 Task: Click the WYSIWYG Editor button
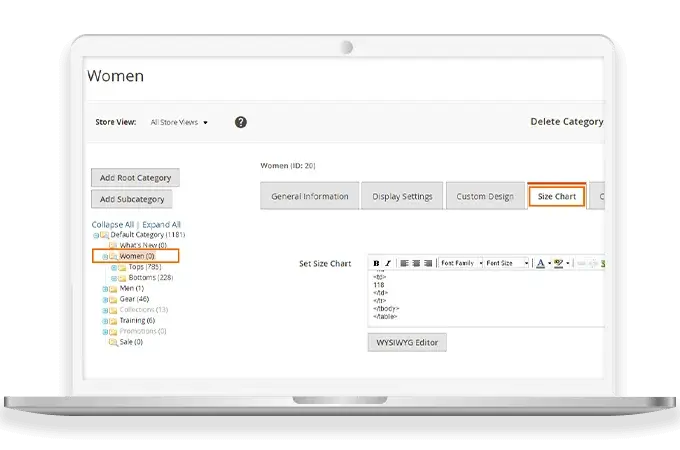click(407, 342)
